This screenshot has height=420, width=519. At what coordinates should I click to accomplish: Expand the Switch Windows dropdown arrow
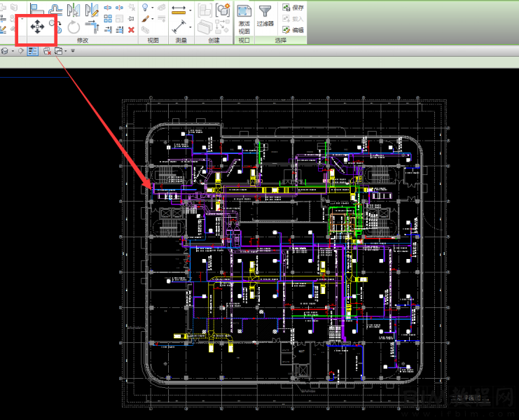tap(66, 51)
